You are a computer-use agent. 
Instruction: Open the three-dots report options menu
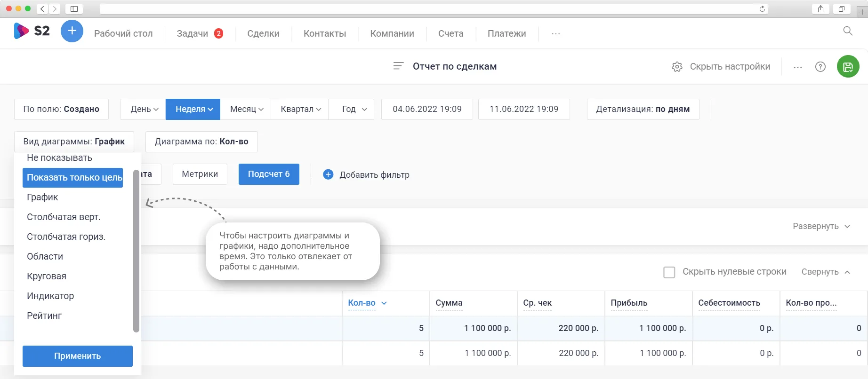coord(798,67)
